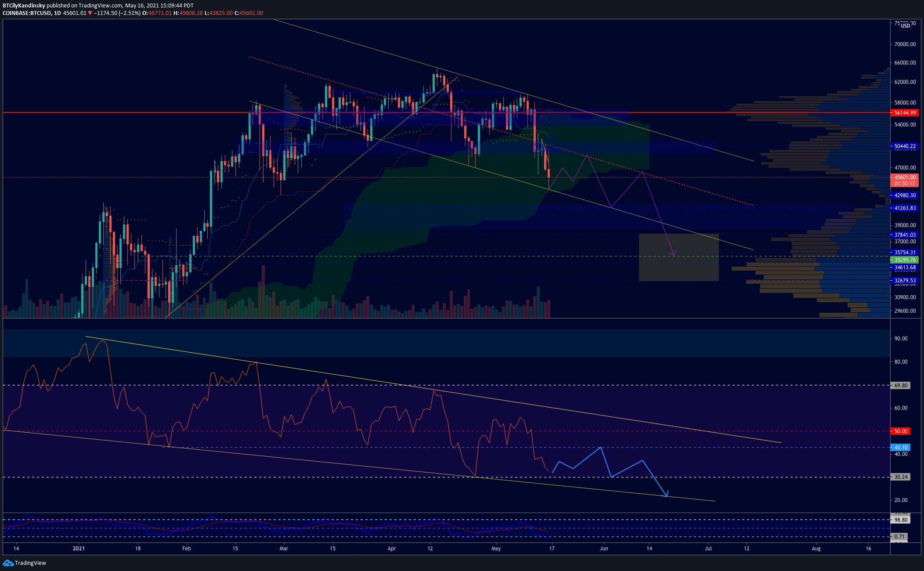Select the 37841.03 price level label
Viewport: 924px width, 571px height.
coord(904,235)
